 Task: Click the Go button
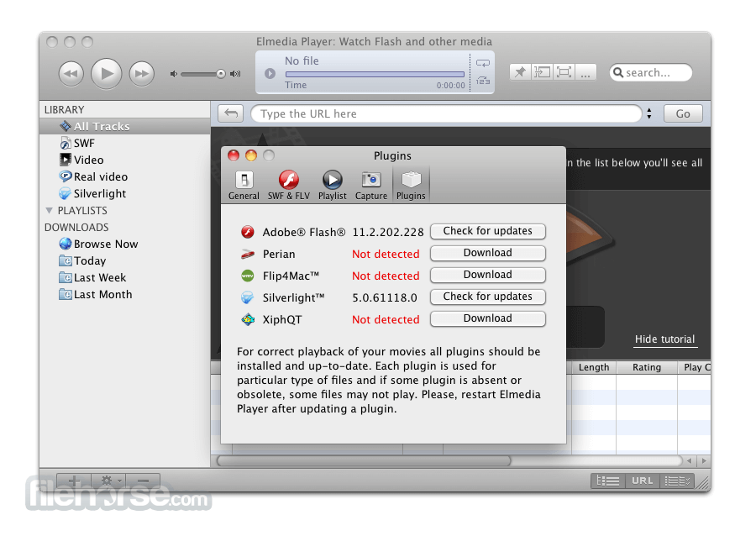coord(683,113)
